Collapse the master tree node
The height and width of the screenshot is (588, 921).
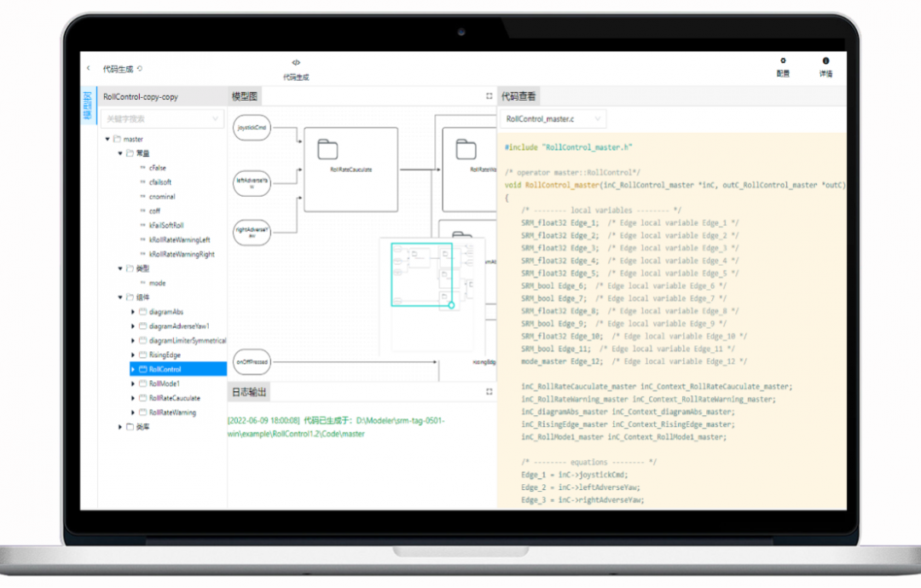(107, 139)
